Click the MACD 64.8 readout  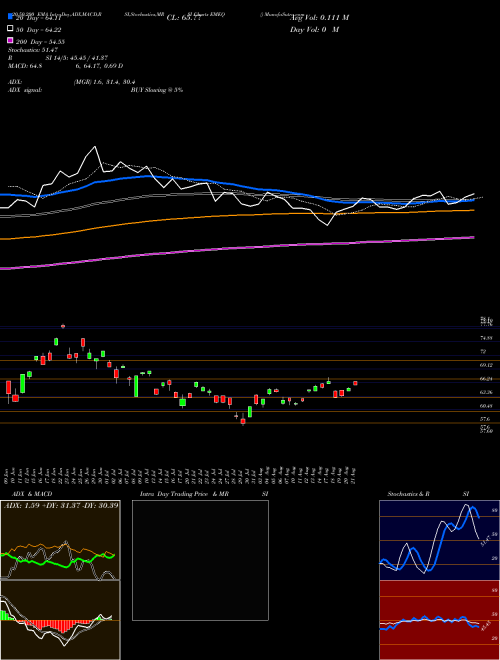tap(25, 66)
